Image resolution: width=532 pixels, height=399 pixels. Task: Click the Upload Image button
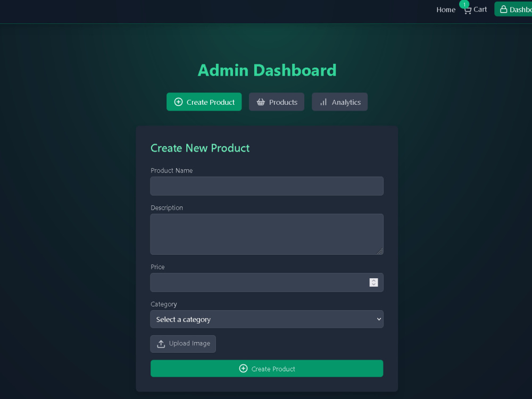pyautogui.click(x=183, y=344)
